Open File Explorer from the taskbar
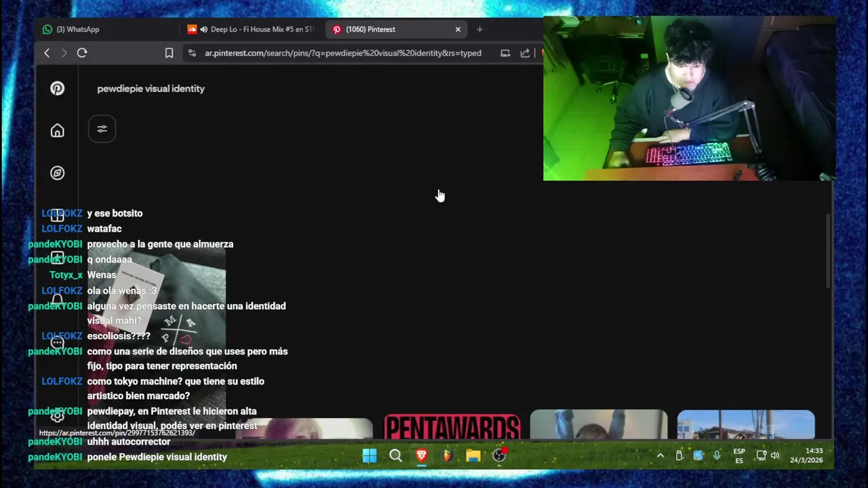Screen dimensions: 868x488 coord(473,455)
